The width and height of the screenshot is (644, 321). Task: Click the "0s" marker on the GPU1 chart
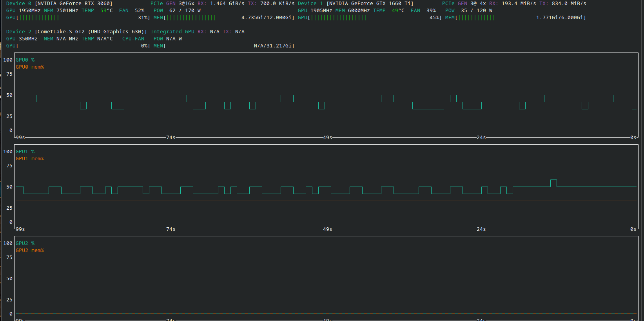633,229
